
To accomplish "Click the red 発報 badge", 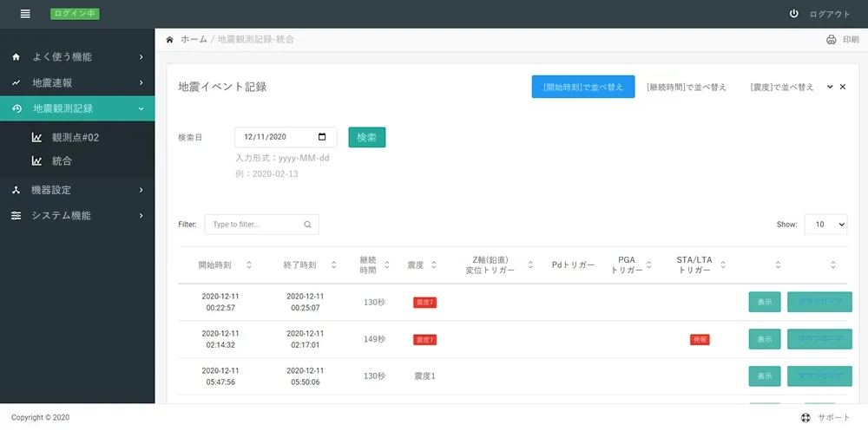I will click(700, 340).
